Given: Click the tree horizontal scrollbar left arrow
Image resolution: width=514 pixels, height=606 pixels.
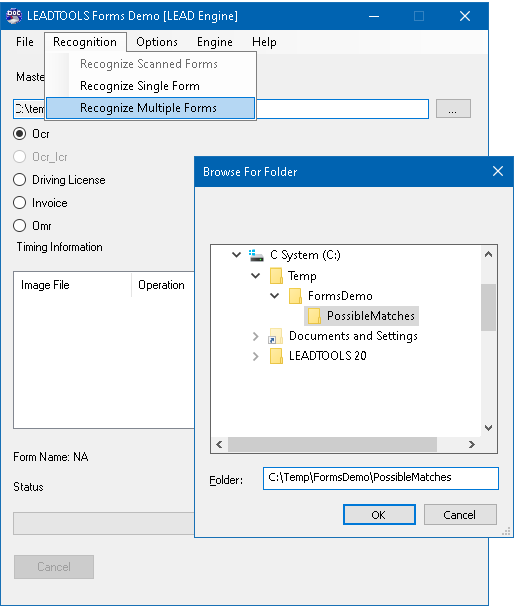Looking at the screenshot, I should pyautogui.click(x=219, y=444).
